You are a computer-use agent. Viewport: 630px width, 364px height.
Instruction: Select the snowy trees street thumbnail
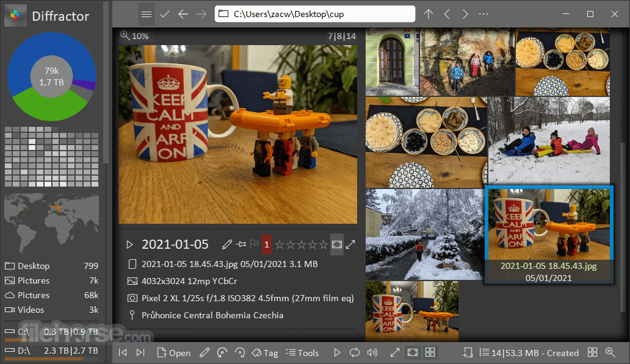click(x=425, y=234)
